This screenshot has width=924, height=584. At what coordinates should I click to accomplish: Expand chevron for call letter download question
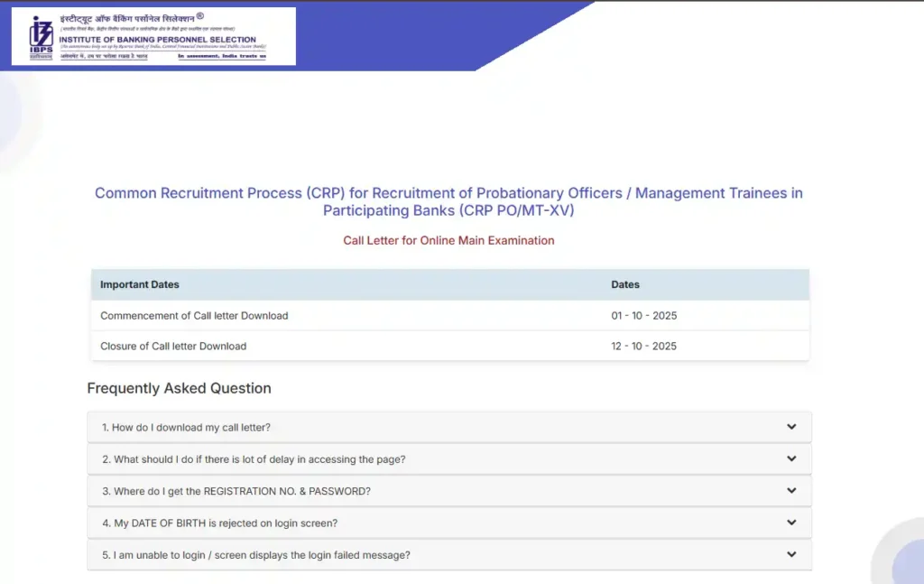click(790, 427)
